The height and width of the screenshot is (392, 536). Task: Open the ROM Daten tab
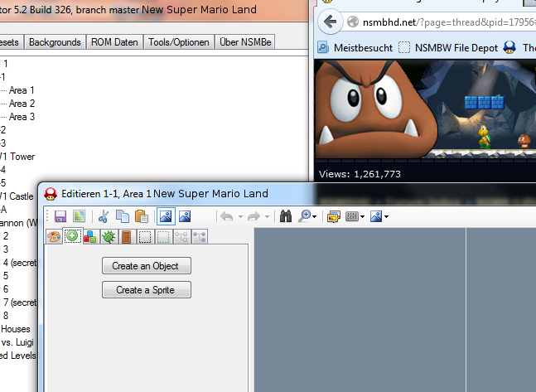click(x=114, y=42)
